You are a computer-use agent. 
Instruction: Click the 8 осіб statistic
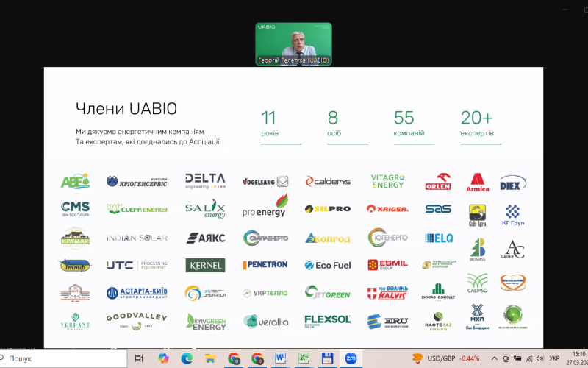click(347, 127)
